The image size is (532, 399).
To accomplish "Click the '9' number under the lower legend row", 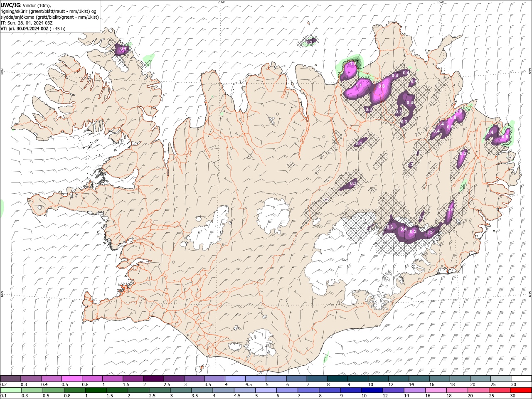I will click(x=342, y=396).
